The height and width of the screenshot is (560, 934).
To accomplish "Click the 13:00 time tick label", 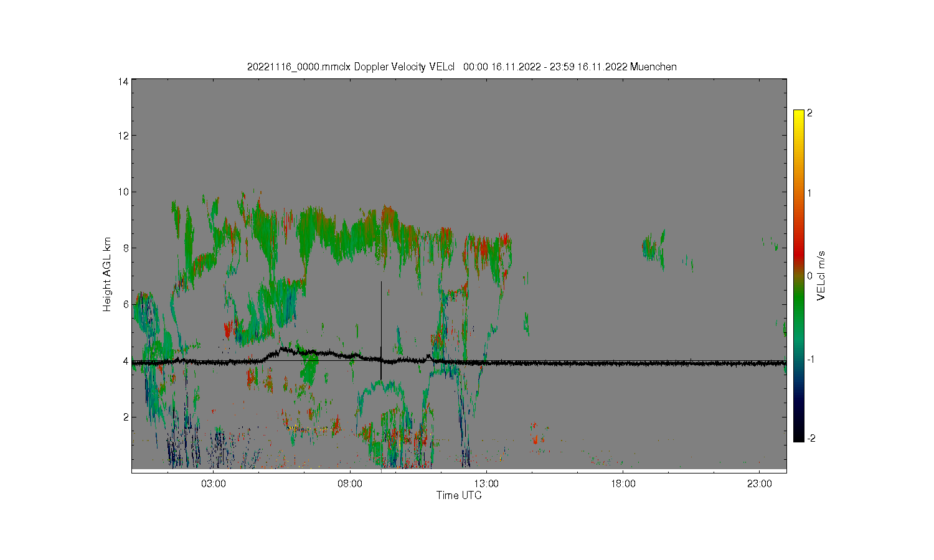I will [x=486, y=483].
